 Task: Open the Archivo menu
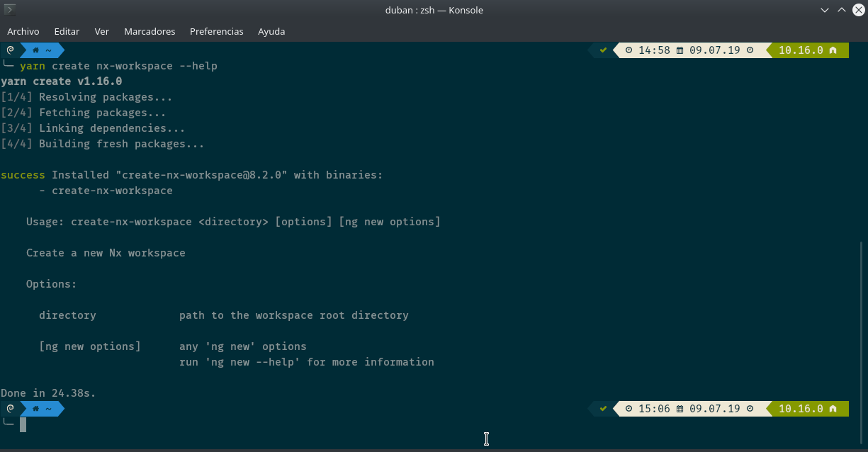tap(23, 31)
